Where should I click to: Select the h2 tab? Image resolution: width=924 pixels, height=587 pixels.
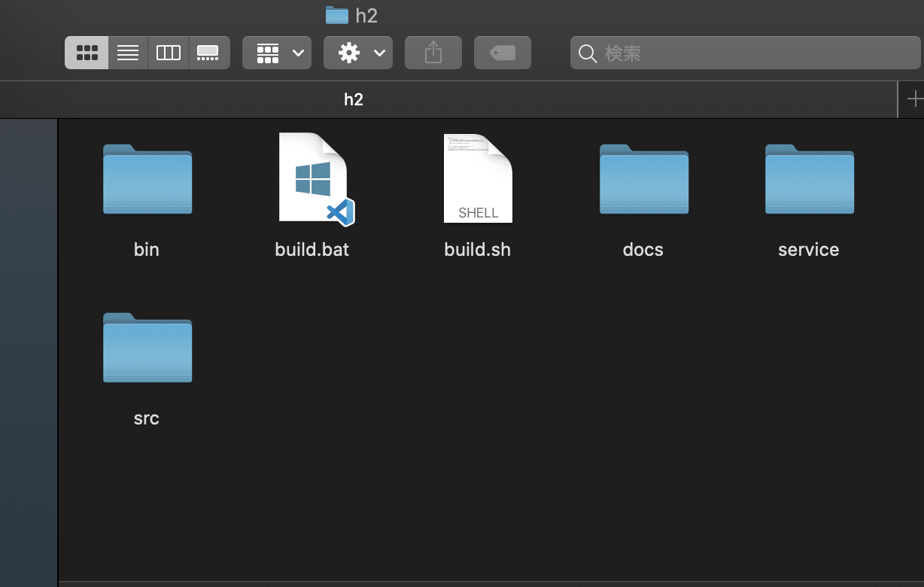tap(354, 99)
